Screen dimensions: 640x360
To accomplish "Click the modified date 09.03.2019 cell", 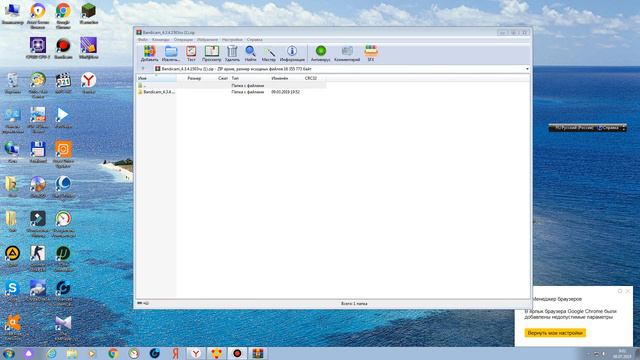I will click(286, 92).
